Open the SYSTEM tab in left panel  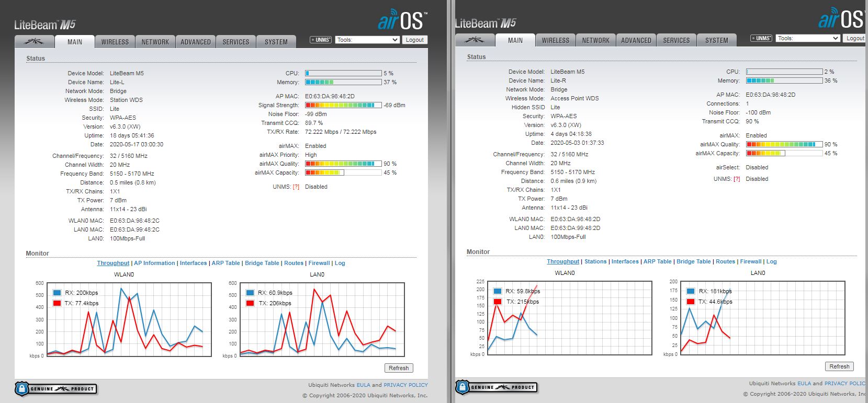point(276,42)
